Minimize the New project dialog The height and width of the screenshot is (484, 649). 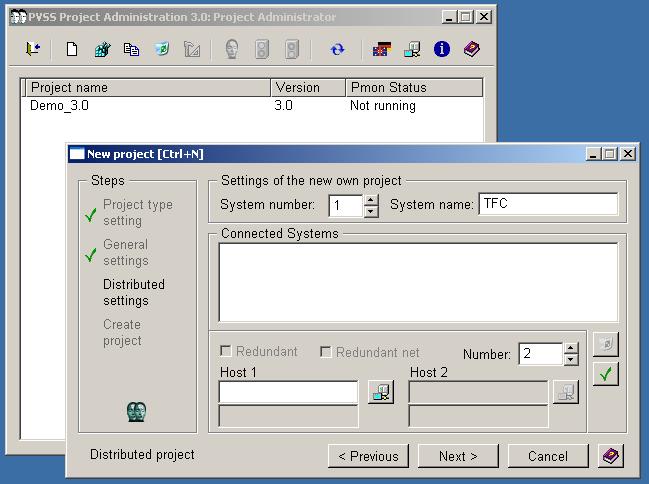(x=593, y=154)
